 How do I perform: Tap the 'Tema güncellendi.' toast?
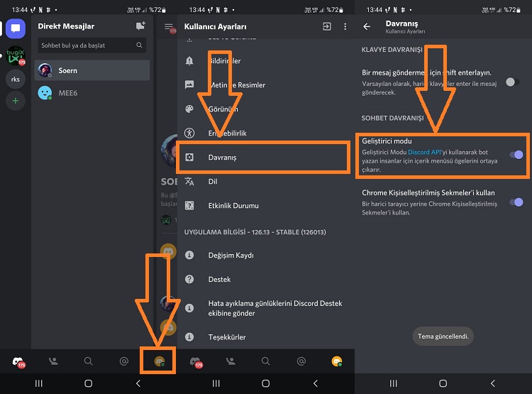coord(443,336)
